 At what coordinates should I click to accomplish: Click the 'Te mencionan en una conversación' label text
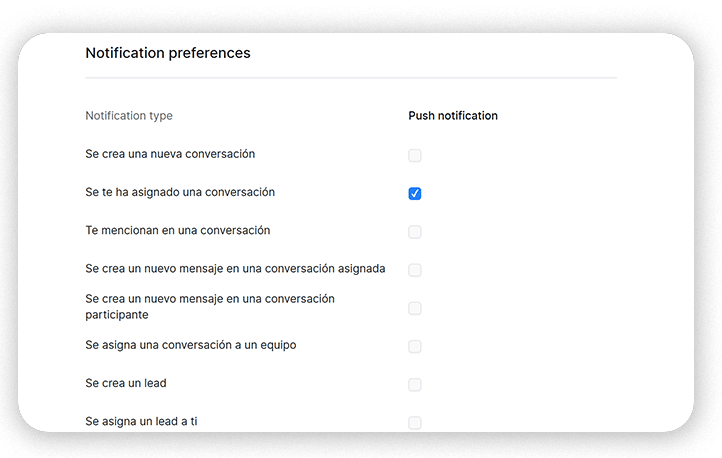click(x=178, y=230)
